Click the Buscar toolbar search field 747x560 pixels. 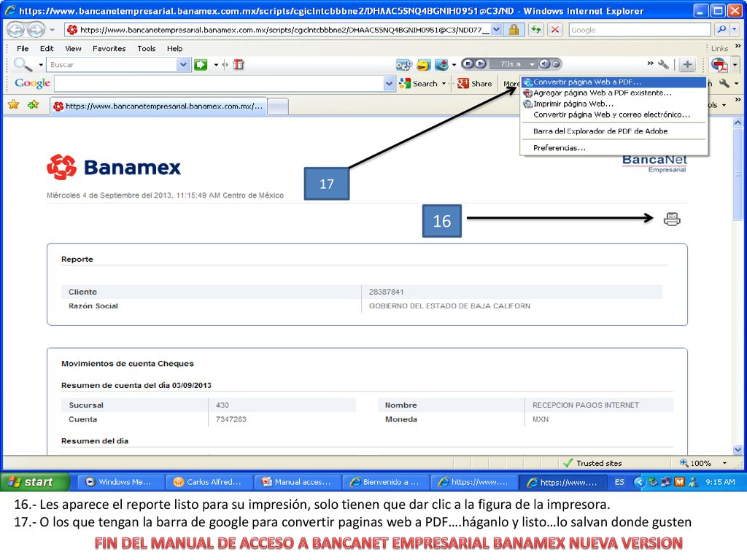click(x=112, y=65)
